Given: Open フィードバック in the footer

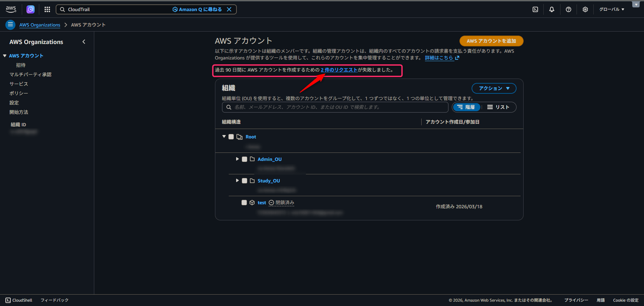Looking at the screenshot, I should [x=54, y=300].
